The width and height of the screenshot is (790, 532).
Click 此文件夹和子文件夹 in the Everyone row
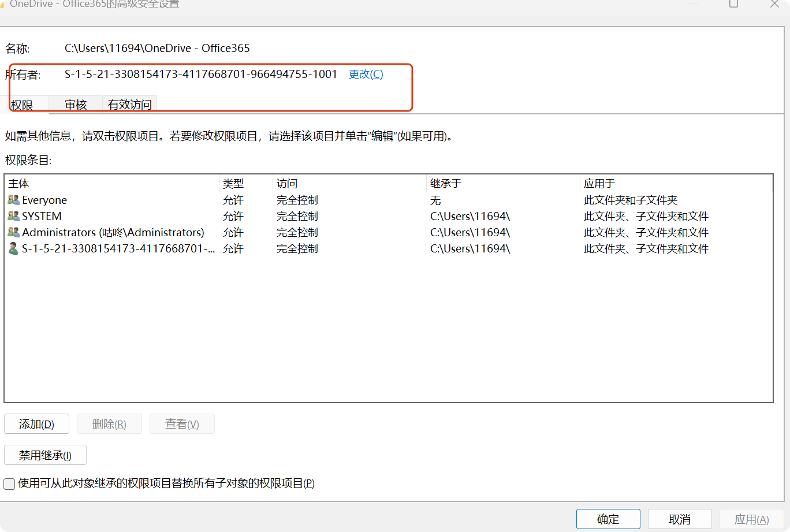[631, 200]
